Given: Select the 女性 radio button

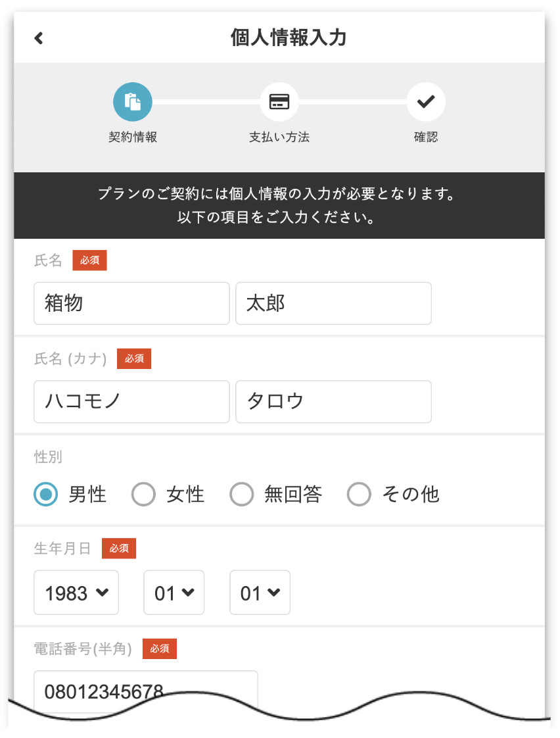Looking at the screenshot, I should click(x=144, y=494).
